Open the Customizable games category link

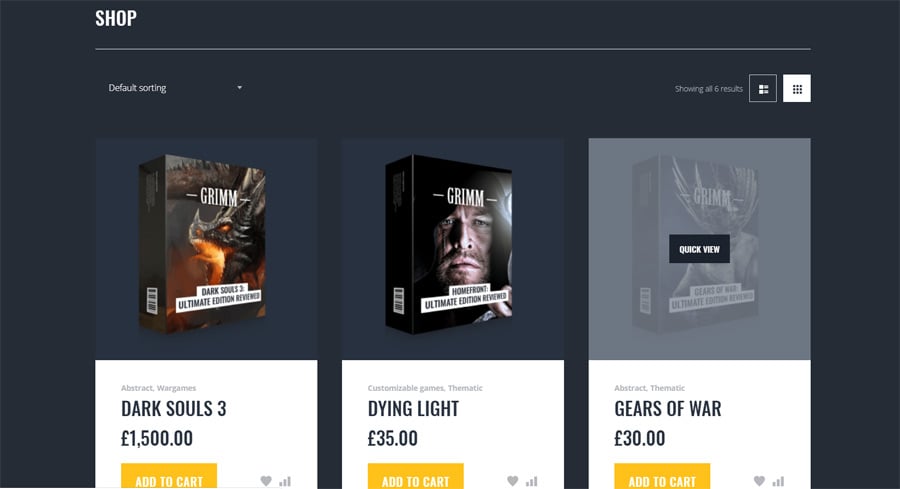point(406,388)
